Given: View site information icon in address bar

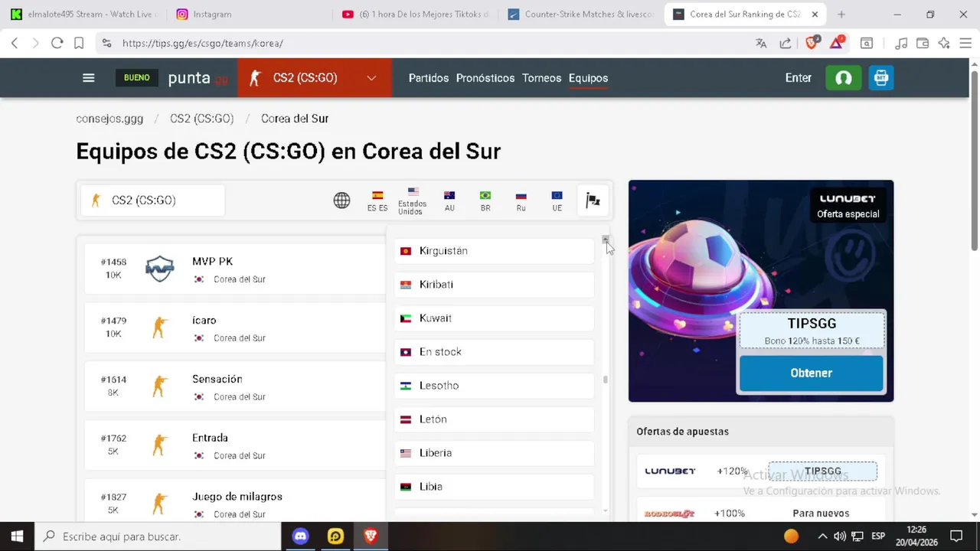Looking at the screenshot, I should (106, 44).
